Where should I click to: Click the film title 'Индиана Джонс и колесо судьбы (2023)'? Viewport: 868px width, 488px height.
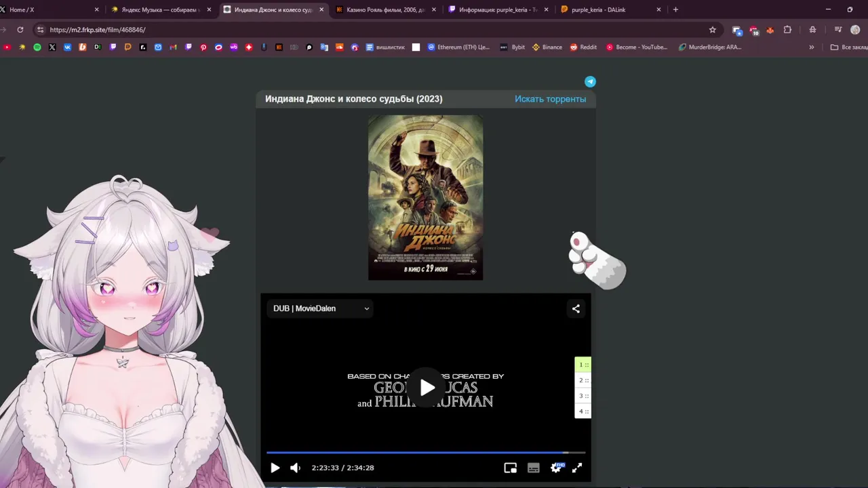(353, 99)
